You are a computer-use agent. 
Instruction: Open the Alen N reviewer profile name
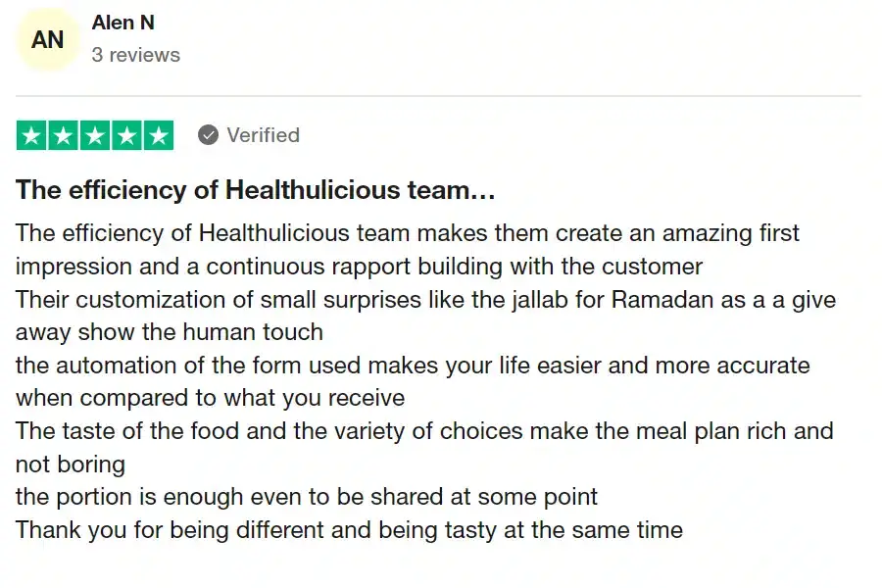click(122, 23)
